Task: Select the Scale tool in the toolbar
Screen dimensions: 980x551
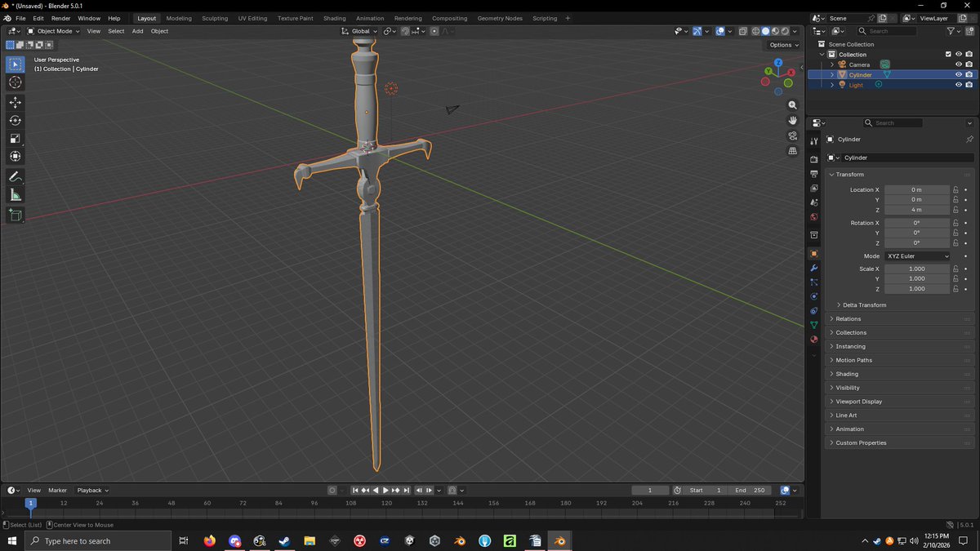Action: pyautogui.click(x=15, y=138)
